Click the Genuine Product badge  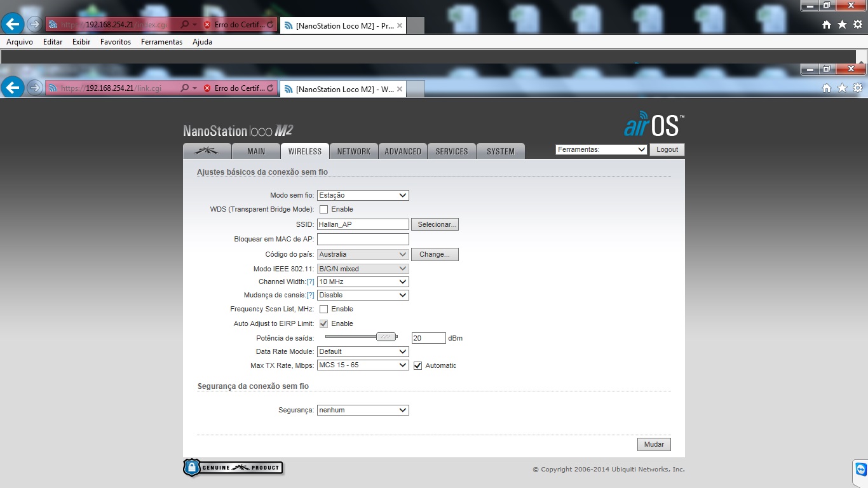233,468
